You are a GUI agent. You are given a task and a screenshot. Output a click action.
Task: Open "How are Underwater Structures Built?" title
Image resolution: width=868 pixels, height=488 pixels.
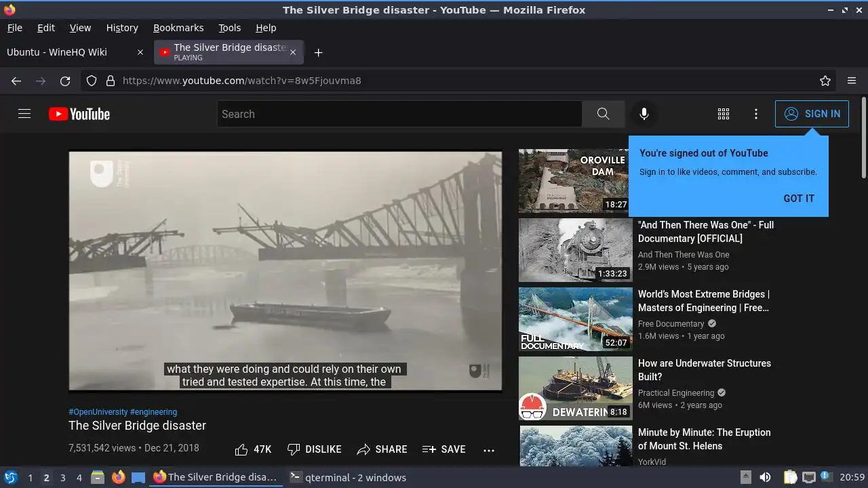[705, 370]
